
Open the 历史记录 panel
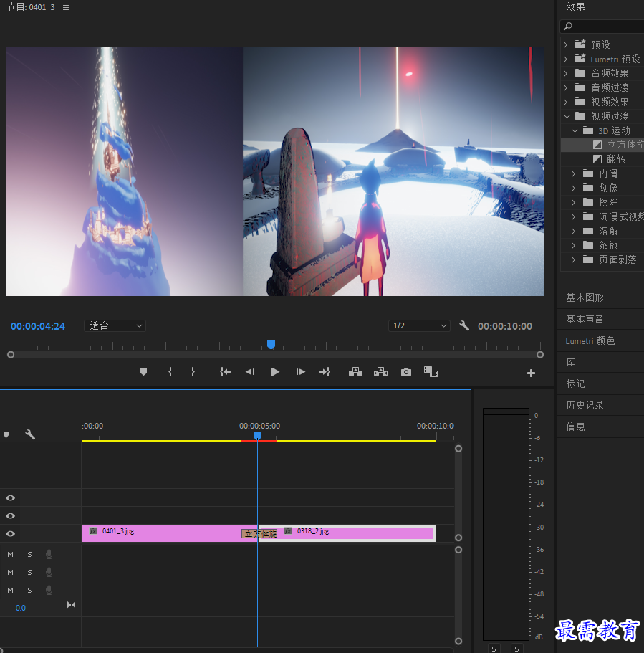point(585,405)
